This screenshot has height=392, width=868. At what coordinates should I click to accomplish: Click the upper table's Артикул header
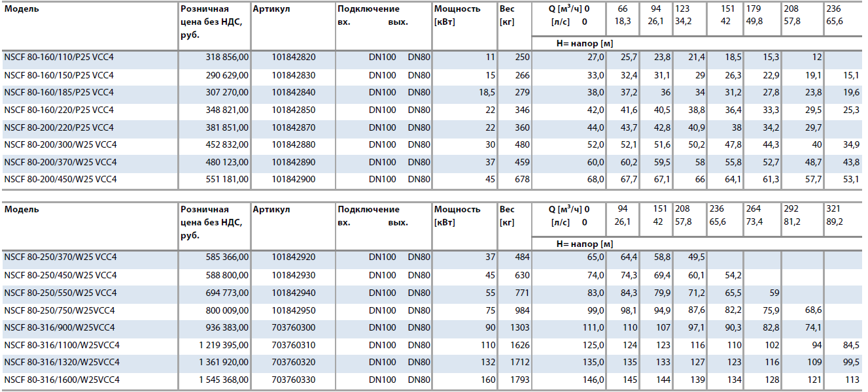(x=271, y=9)
